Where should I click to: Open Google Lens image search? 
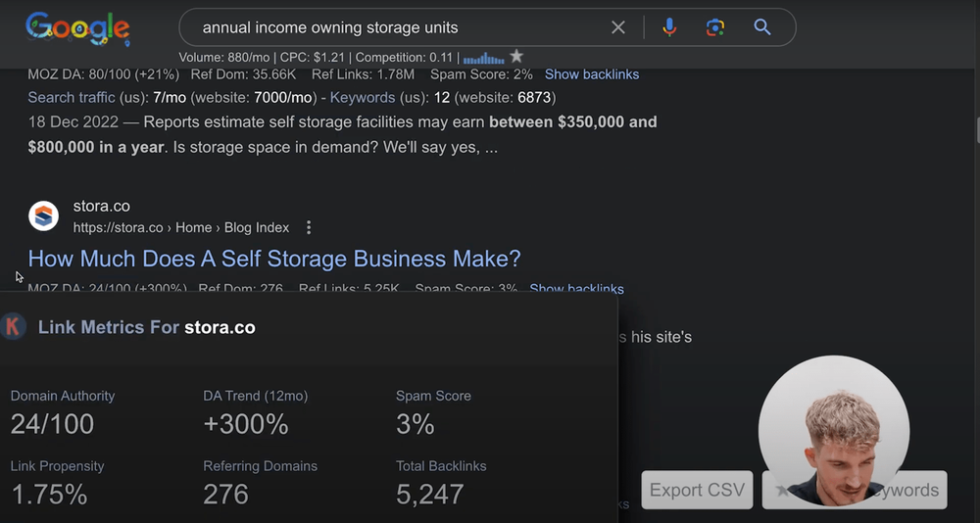tap(715, 27)
